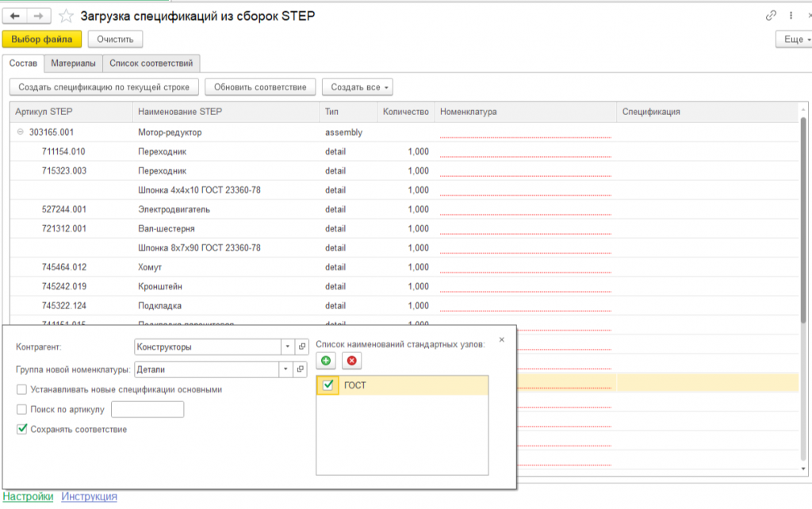The height and width of the screenshot is (509, 812).
Task: Copy link using the chain icon
Action: coord(771,16)
